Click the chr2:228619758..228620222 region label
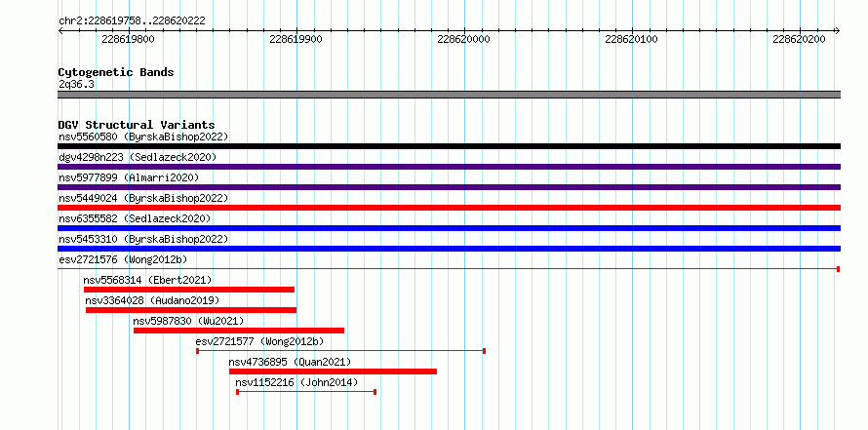The width and height of the screenshot is (868, 430). pos(132,21)
